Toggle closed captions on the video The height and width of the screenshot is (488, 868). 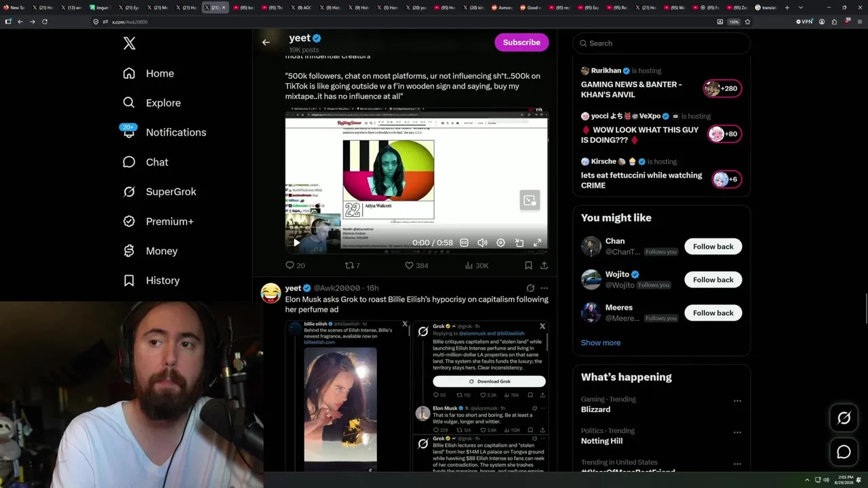point(464,243)
